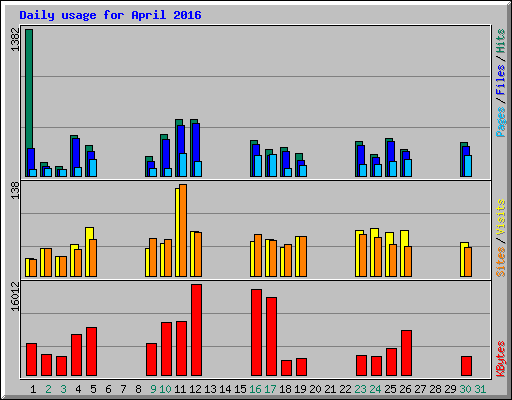
Task: Click day label 18 on the axis
Action: click(x=285, y=389)
